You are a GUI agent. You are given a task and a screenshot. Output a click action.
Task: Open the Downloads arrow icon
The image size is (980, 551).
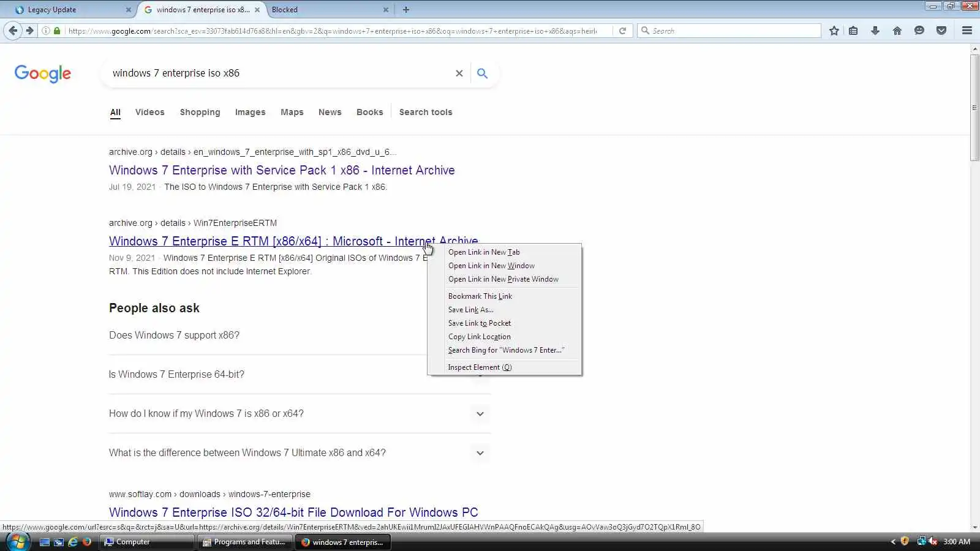(x=875, y=31)
